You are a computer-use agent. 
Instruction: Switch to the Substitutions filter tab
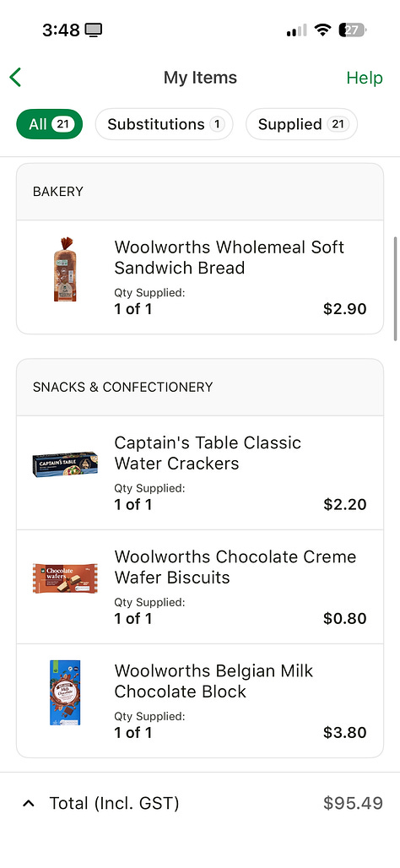pyautogui.click(x=165, y=124)
